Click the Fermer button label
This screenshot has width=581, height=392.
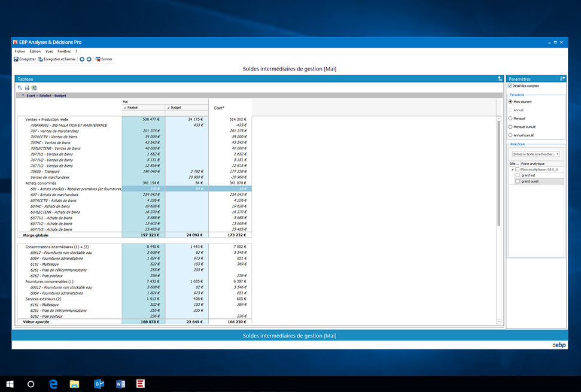107,59
